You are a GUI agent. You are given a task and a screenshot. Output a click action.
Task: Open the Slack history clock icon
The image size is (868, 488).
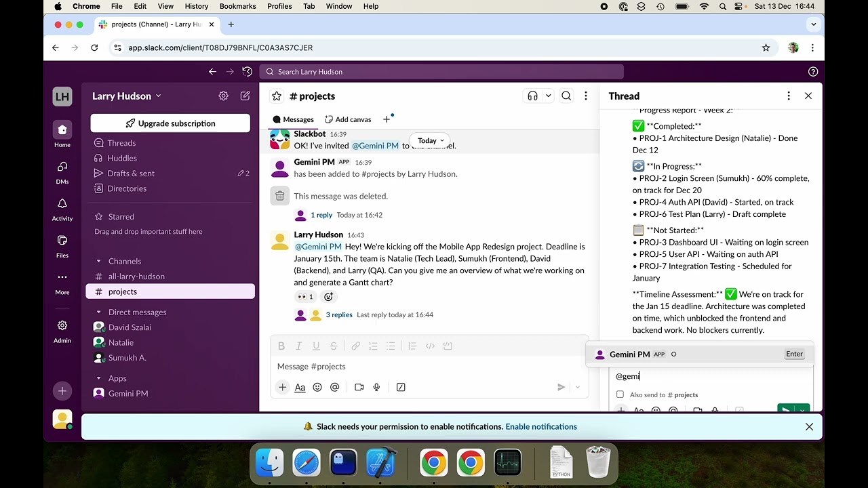(247, 72)
